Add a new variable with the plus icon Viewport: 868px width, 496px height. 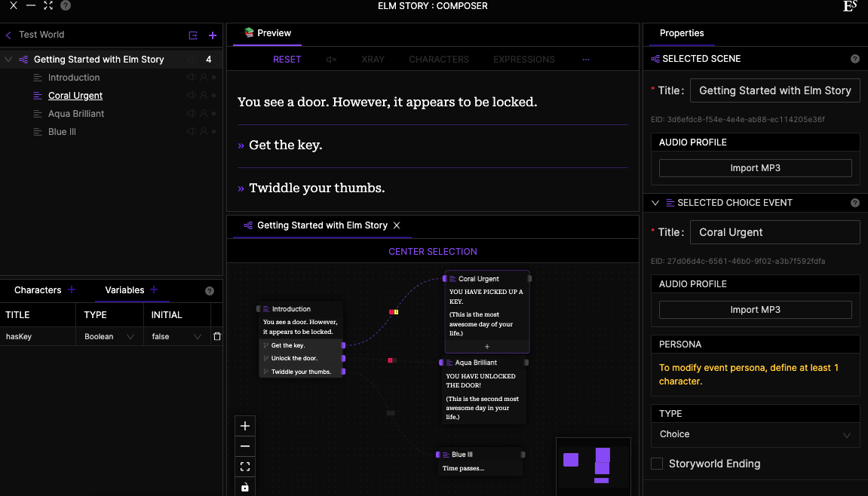tap(154, 290)
